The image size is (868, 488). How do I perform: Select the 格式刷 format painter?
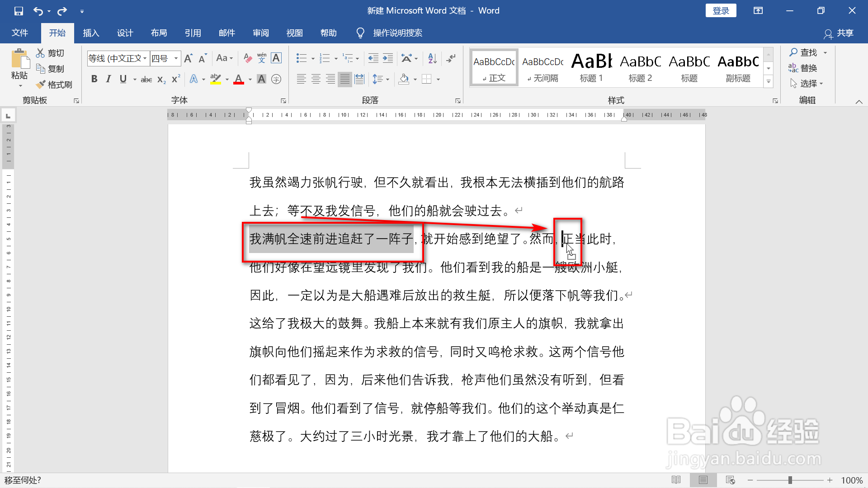point(54,84)
